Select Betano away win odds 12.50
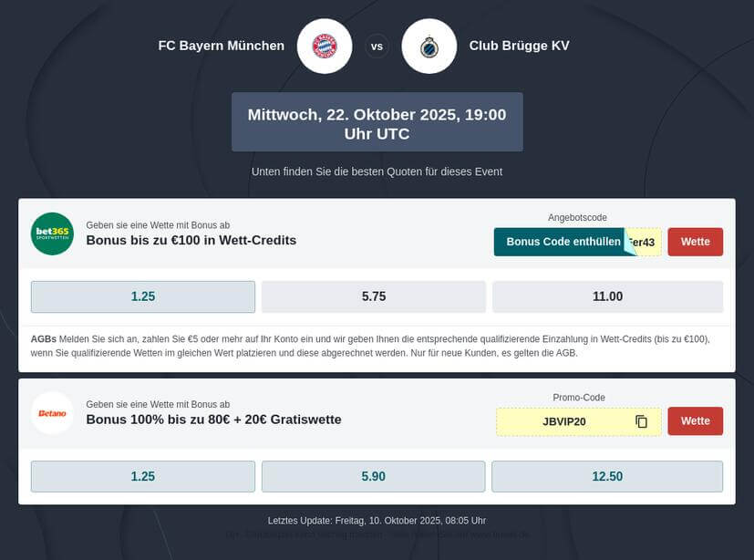 [x=607, y=476]
